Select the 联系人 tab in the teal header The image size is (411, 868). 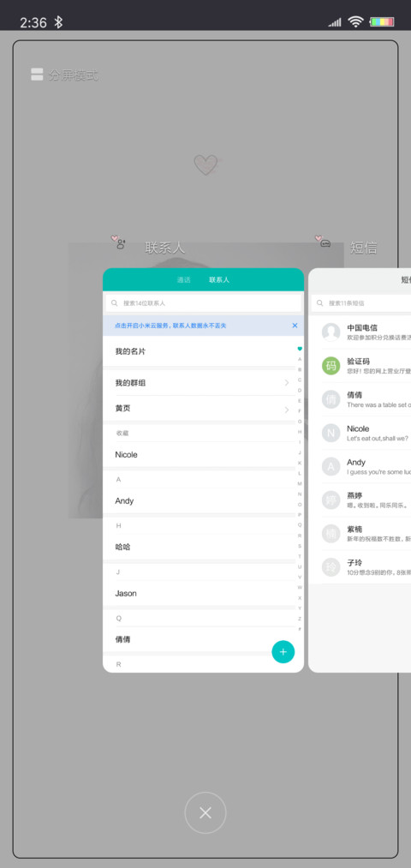(219, 280)
